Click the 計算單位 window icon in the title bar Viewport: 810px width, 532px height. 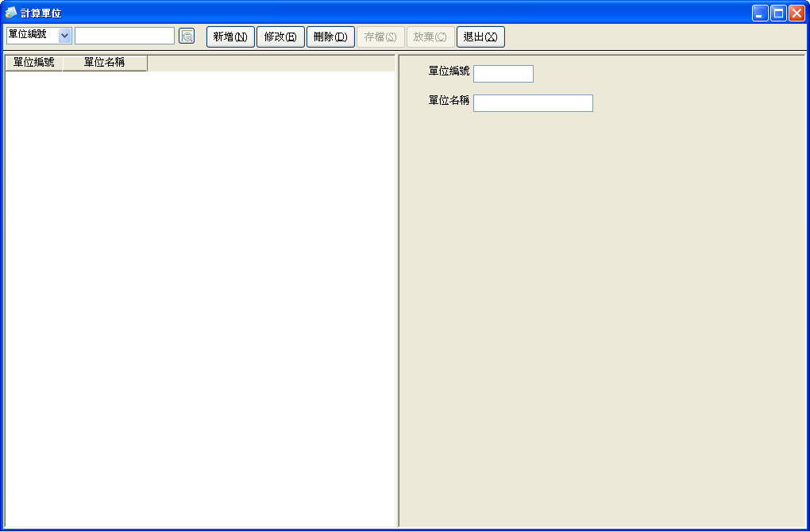pyautogui.click(x=10, y=13)
